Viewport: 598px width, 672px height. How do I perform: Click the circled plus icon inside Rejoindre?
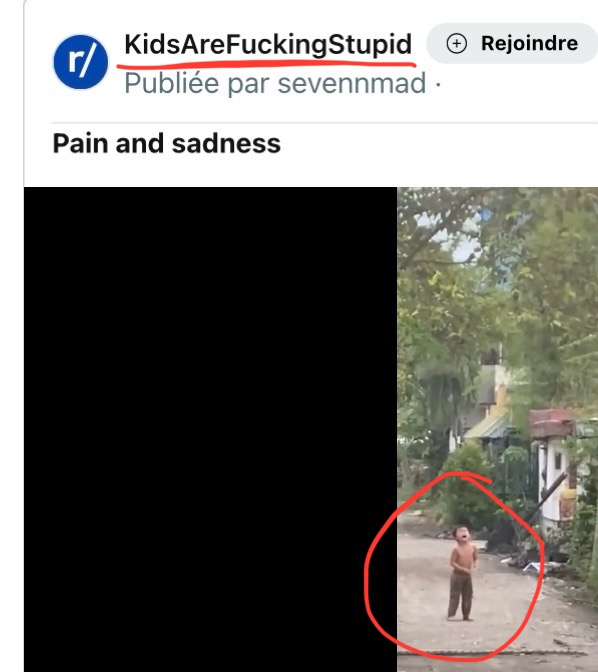457,44
